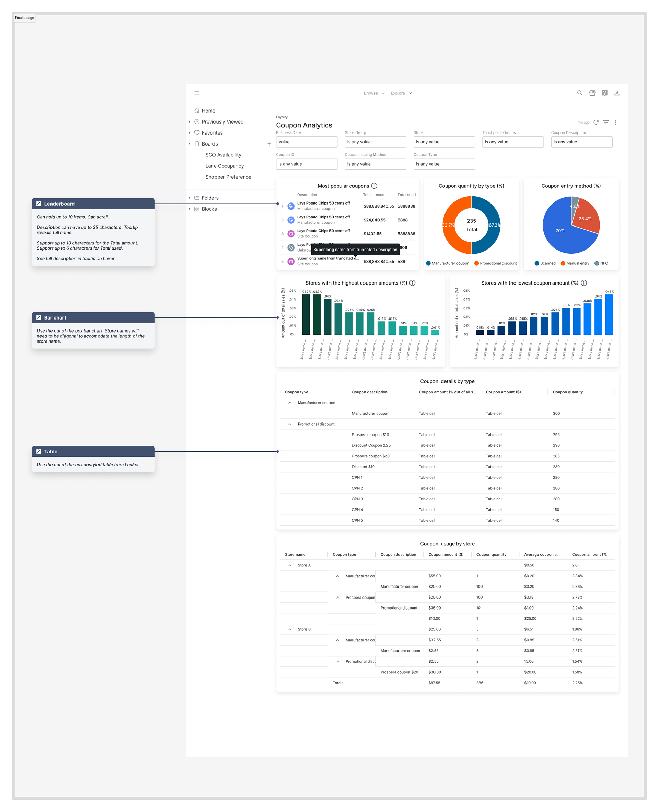Toggle the dashboard filters icon
This screenshot has width=659, height=812.
pos(605,122)
